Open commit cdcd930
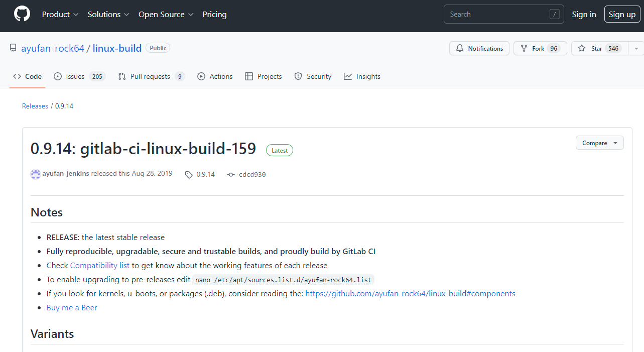This screenshot has height=352, width=644. click(x=251, y=175)
